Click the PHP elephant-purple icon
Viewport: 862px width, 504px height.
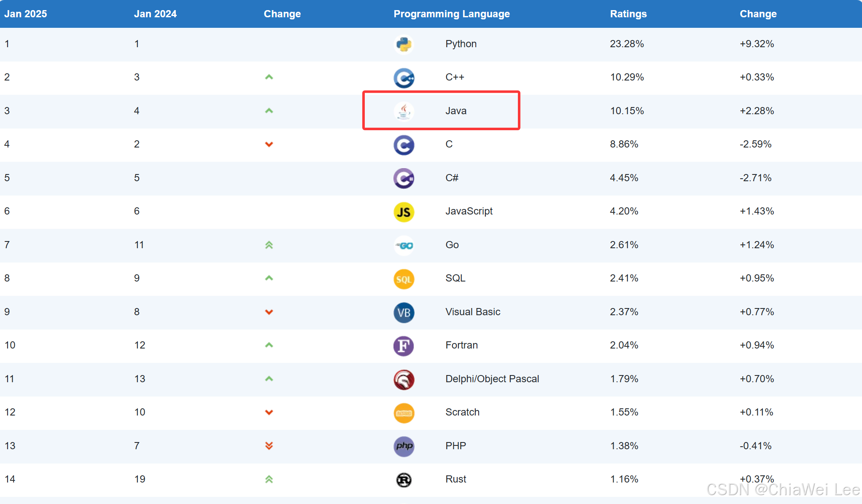[x=404, y=446]
